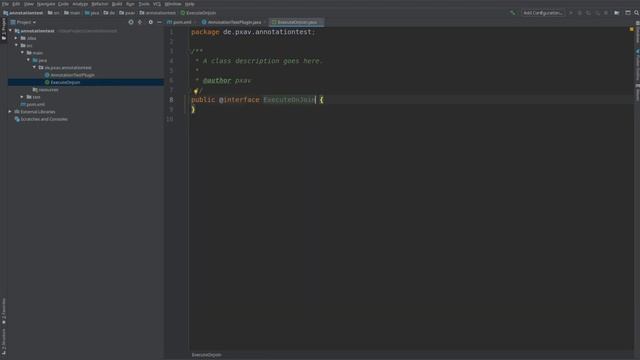This screenshot has width=640, height=360.
Task: Click ExecuteOnJoin breadcrumb in navigation bar
Action: click(x=198, y=13)
